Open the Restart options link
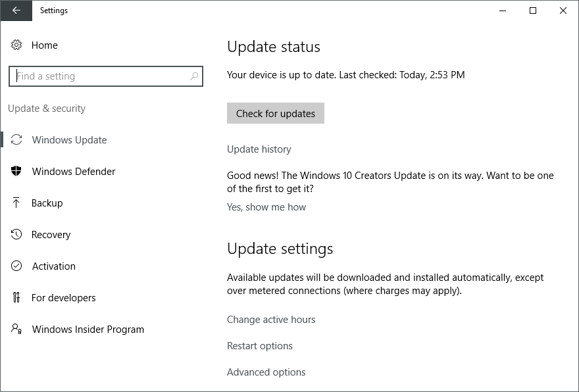579x392 pixels. click(x=260, y=346)
